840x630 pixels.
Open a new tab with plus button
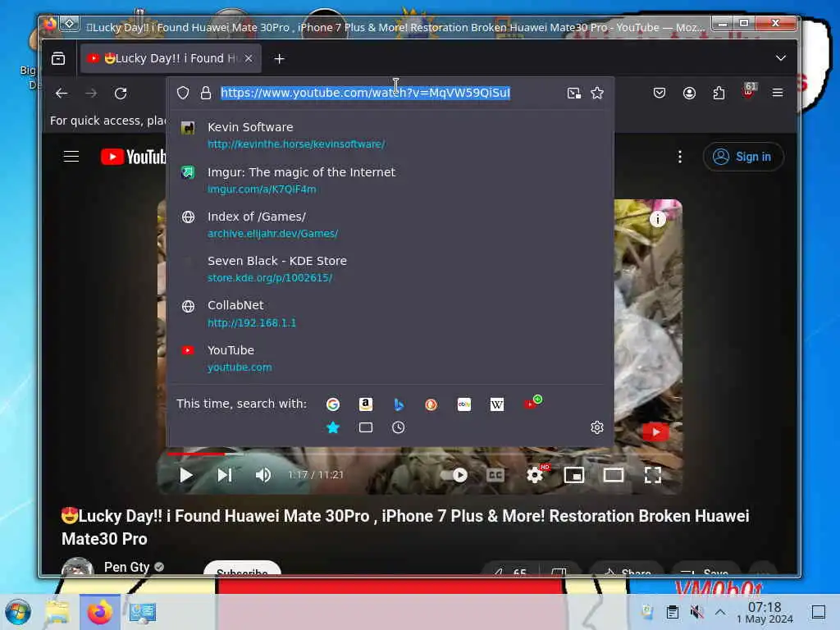click(x=279, y=58)
